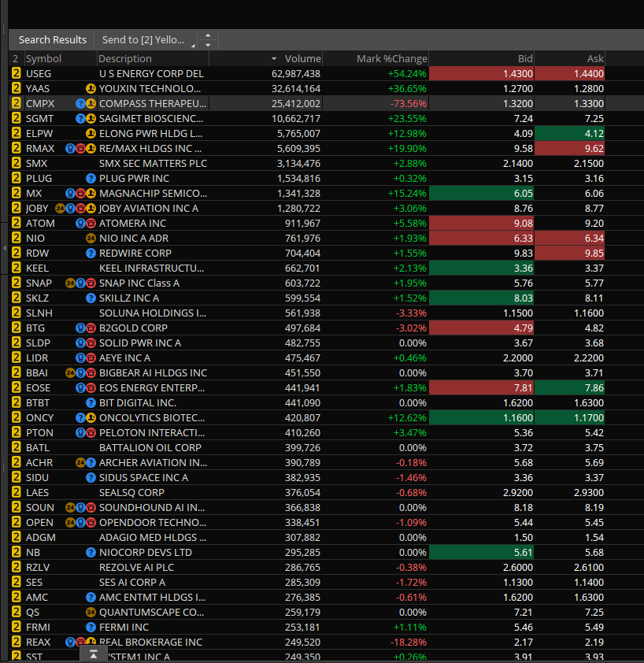644x663 pixels.
Task: Click the up arrow stepper beside Send to
Action: 208,35
